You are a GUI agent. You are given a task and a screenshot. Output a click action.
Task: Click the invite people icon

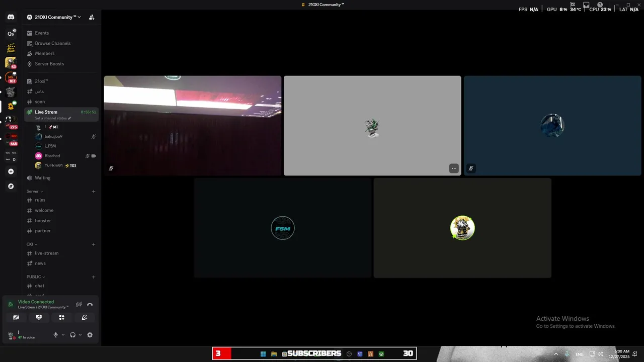click(x=92, y=17)
